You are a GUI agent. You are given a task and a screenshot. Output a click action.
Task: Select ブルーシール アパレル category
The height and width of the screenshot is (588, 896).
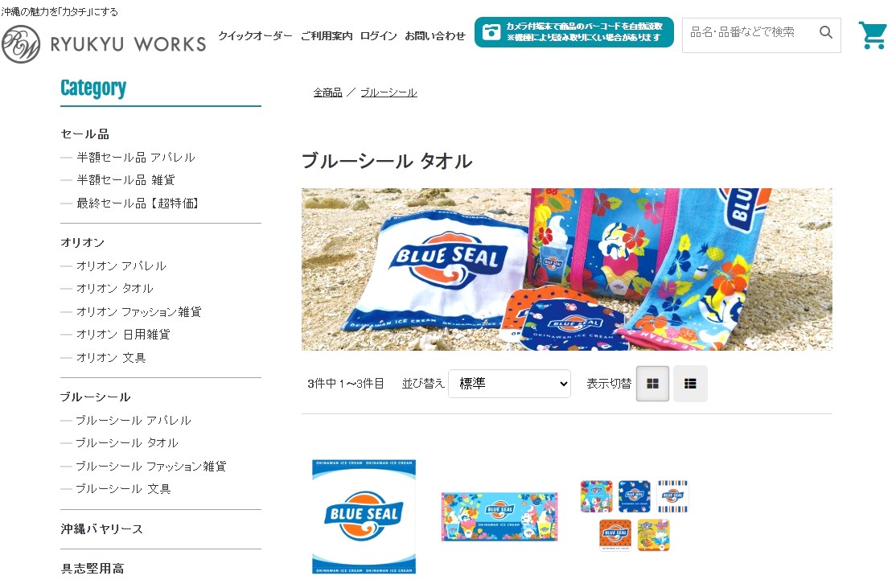pyautogui.click(x=134, y=420)
